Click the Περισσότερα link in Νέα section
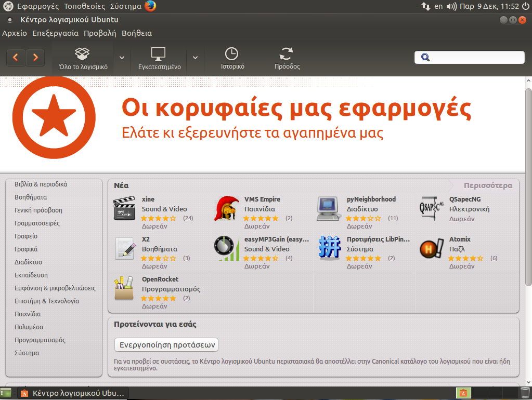Screen dimensions: 532x400 [x=488, y=185]
